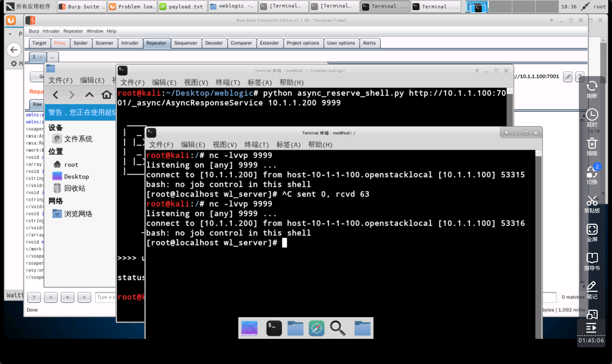Click the destroy (销毁) trash icon
This screenshot has width=612, height=364.
point(592,144)
